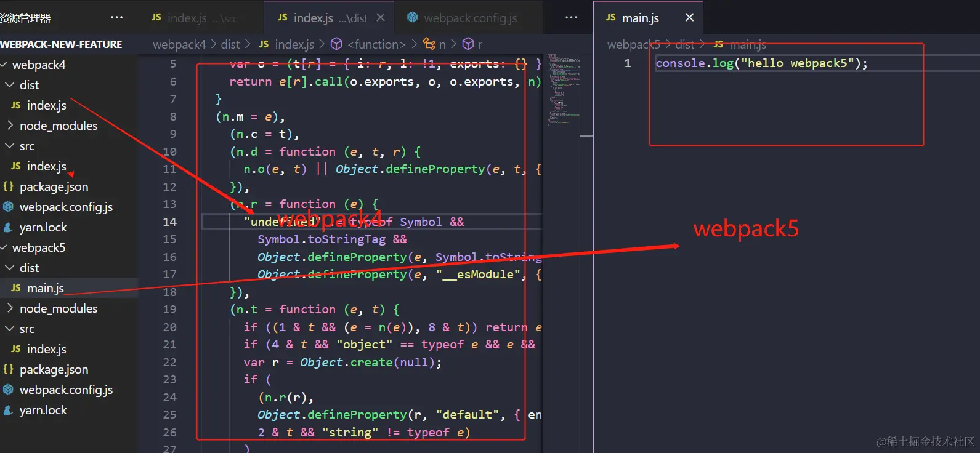
Task: Click the JS icon of main.js in the explorer tree
Action: pos(16,288)
